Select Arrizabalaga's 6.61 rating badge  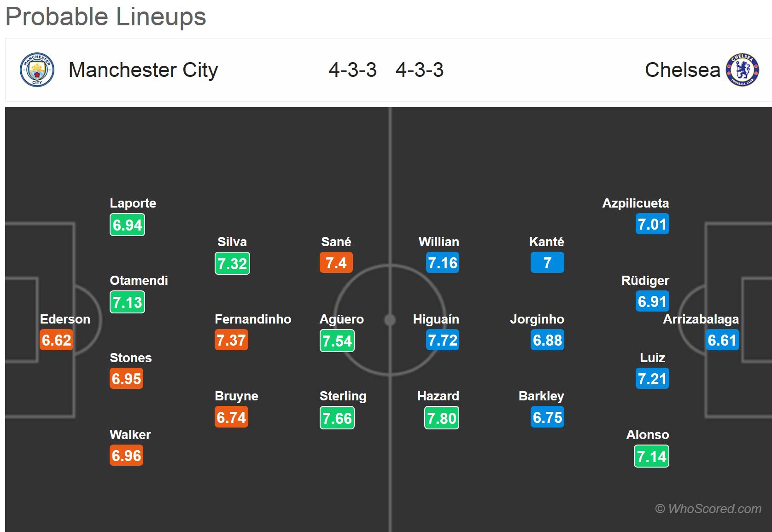(722, 340)
